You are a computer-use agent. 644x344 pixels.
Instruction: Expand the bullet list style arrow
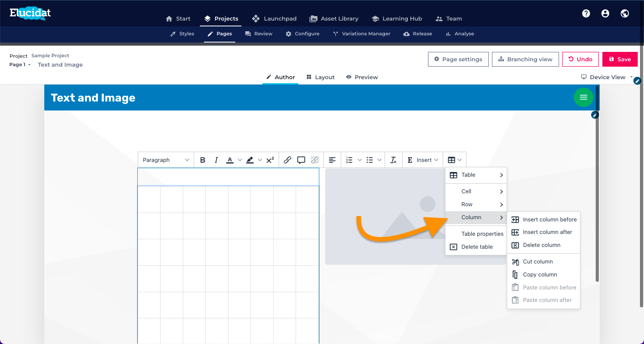pos(380,160)
